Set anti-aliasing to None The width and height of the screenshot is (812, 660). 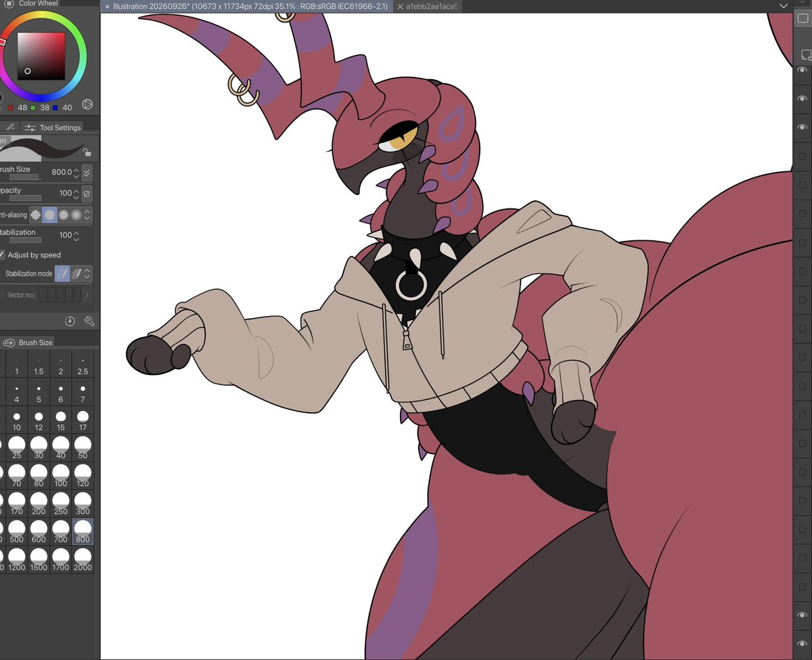[x=35, y=215]
